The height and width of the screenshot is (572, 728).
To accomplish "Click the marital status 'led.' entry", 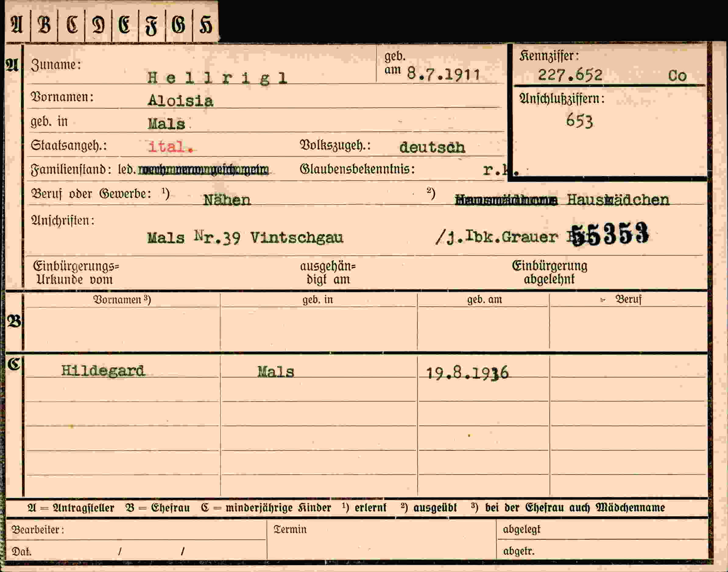I will click(x=127, y=170).
